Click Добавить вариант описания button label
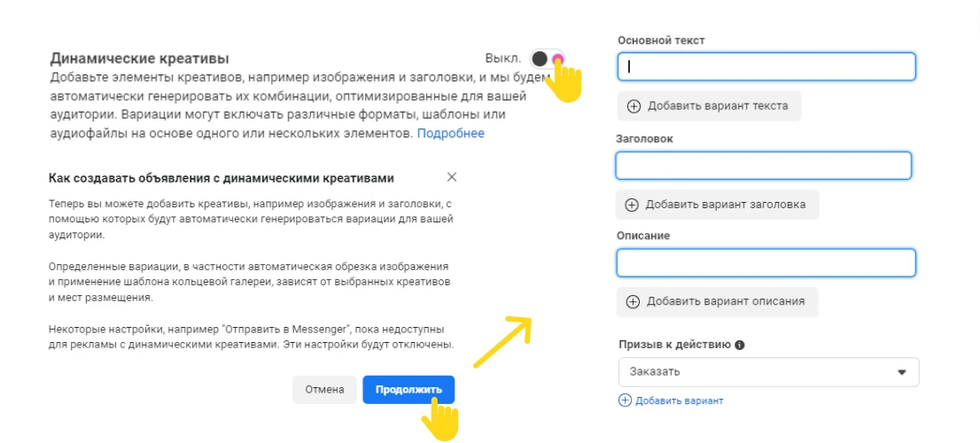 [x=726, y=302]
